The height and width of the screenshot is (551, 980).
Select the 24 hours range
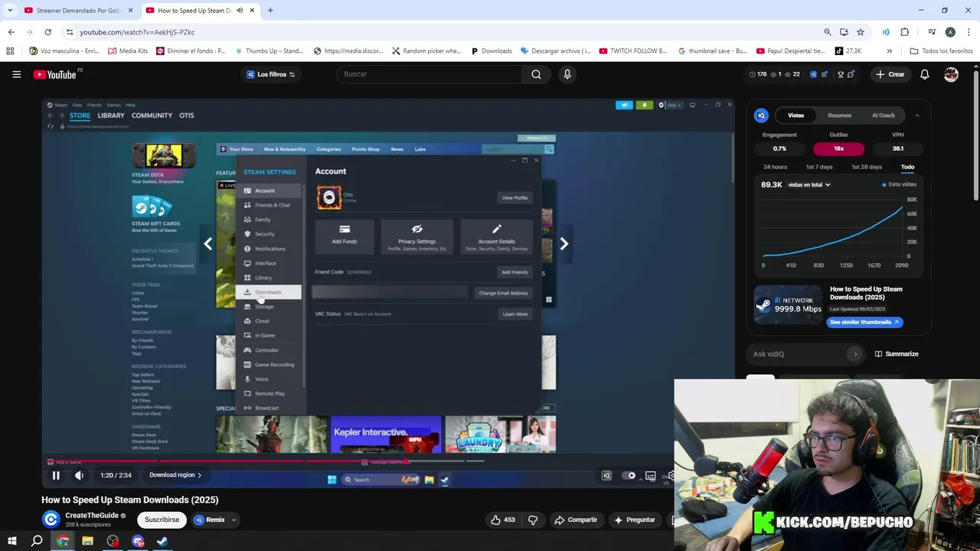pyautogui.click(x=775, y=167)
